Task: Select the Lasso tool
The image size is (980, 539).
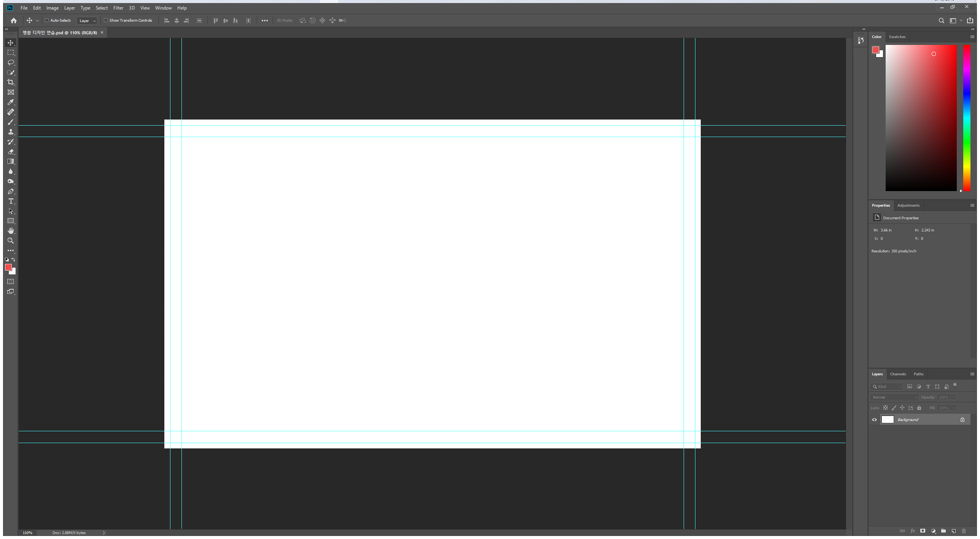Action: pyautogui.click(x=11, y=62)
